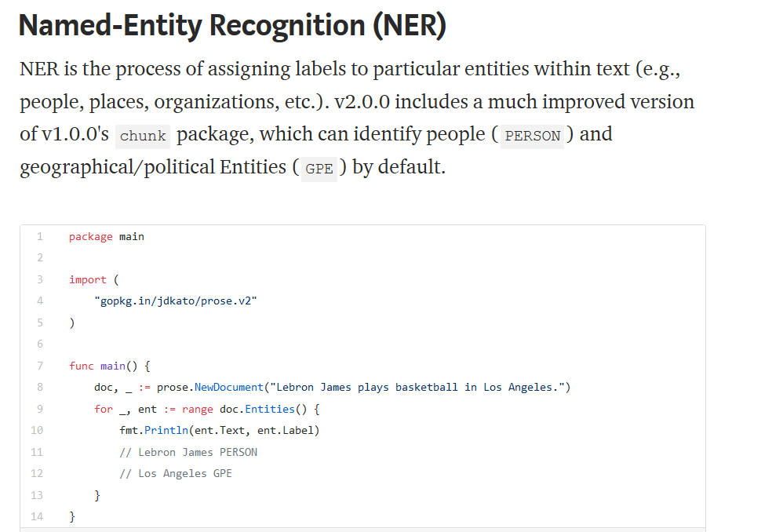This screenshot has height=532, width=783.
Task: Click the Named-Entity Recognition (NER) heading
Action: click(232, 25)
